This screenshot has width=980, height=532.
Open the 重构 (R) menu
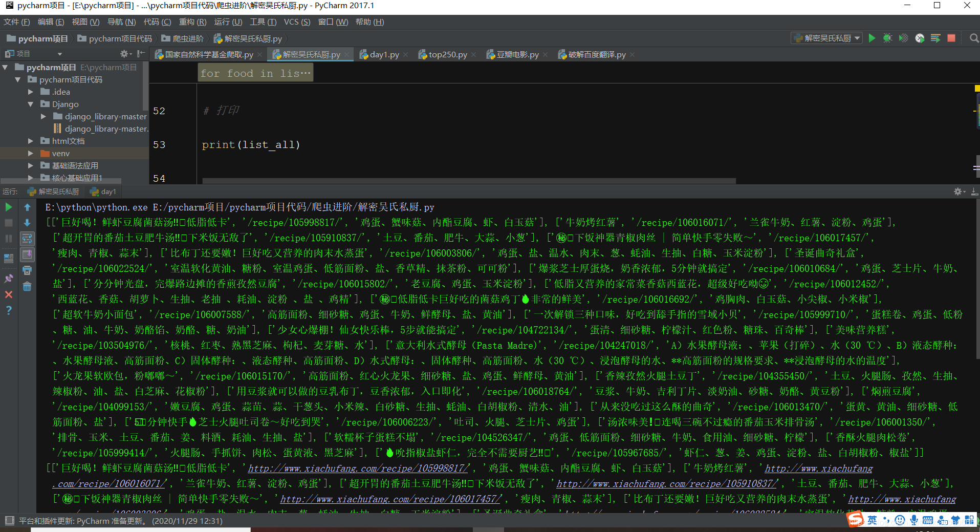(192, 22)
